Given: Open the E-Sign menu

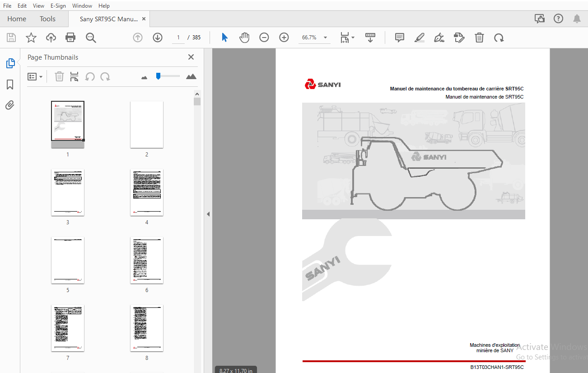Looking at the screenshot, I should (58, 5).
